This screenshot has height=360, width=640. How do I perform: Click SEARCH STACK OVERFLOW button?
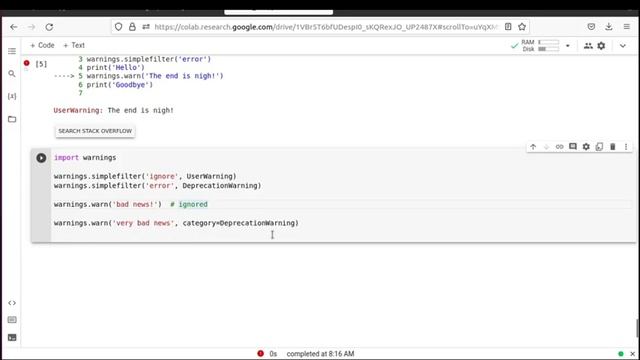(95, 131)
